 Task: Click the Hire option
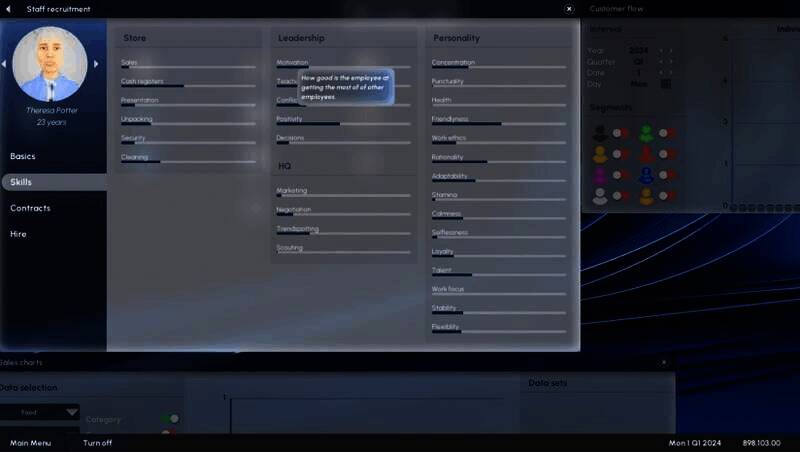click(18, 234)
